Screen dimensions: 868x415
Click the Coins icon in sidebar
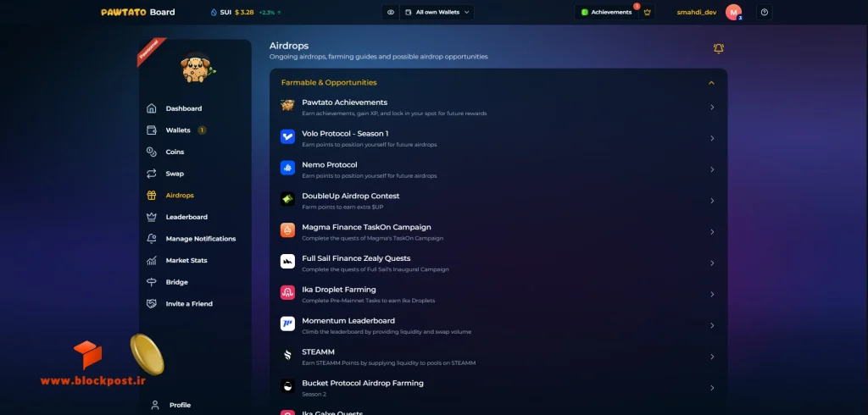click(x=151, y=152)
